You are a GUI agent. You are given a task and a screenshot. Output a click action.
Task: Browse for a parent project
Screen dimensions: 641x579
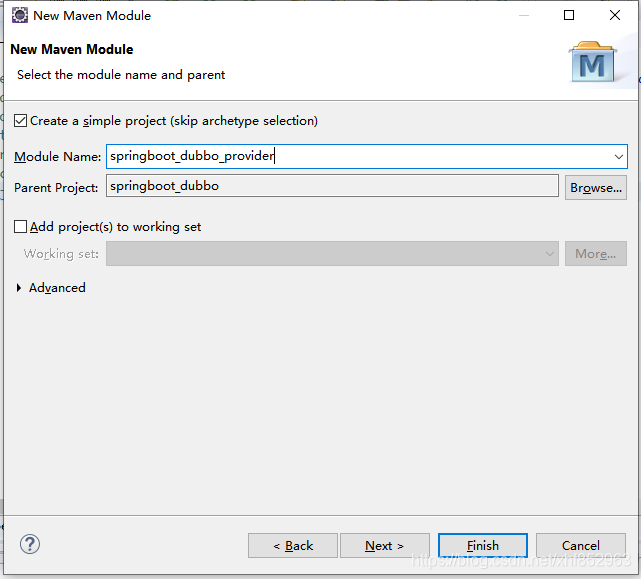pyautogui.click(x=596, y=188)
